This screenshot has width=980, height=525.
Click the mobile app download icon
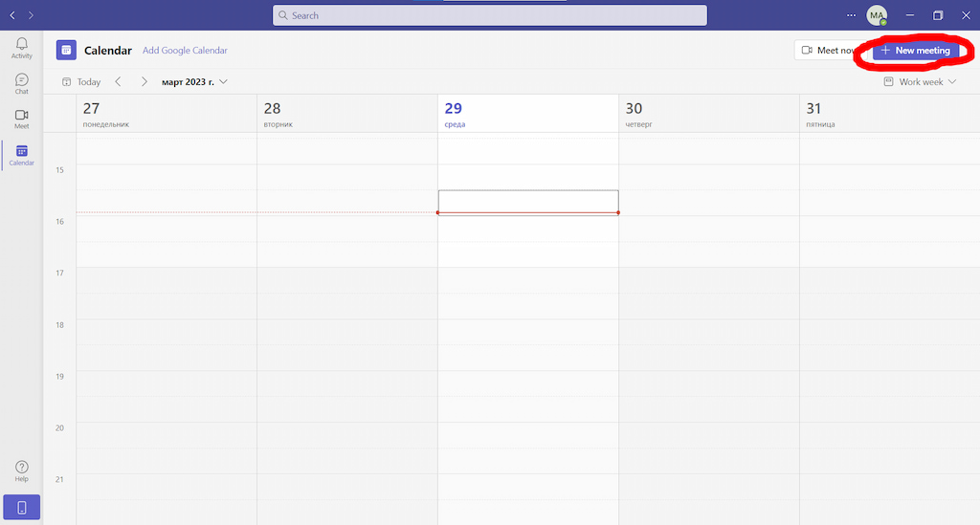pos(21,507)
